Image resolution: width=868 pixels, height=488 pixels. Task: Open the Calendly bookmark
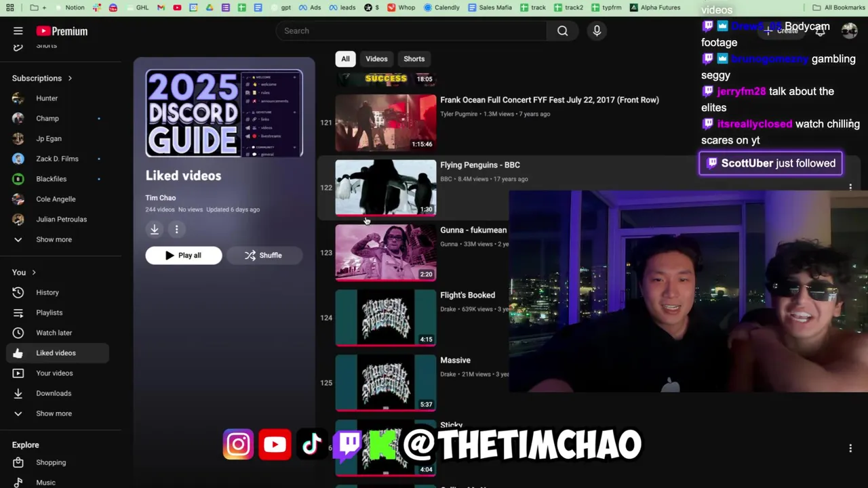tap(441, 7)
